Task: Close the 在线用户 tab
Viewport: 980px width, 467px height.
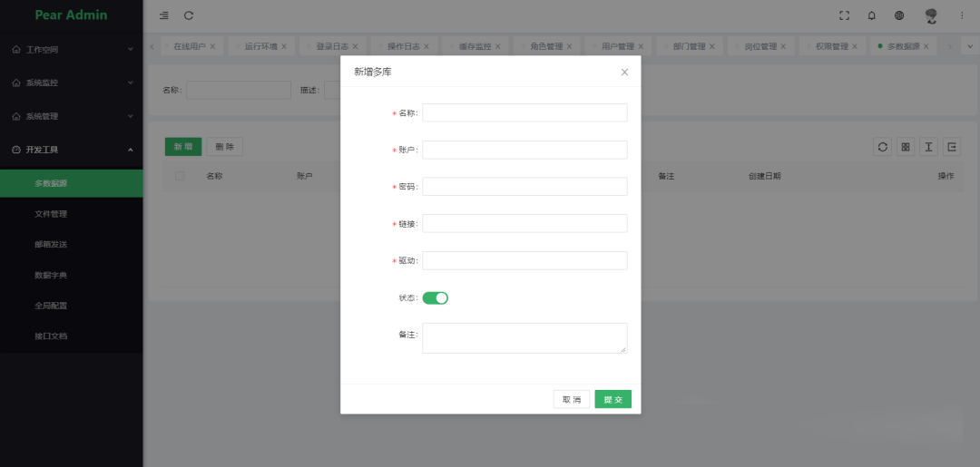Action: (212, 46)
